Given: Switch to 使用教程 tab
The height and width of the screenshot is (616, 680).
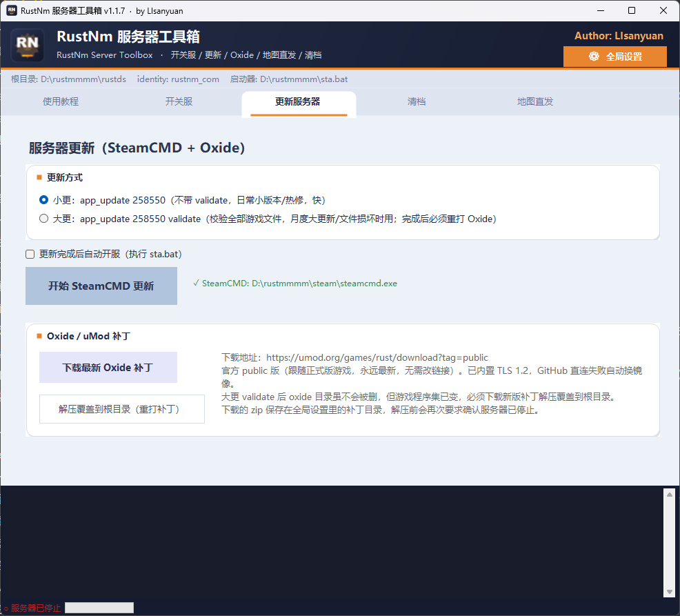Looking at the screenshot, I should 61,101.
